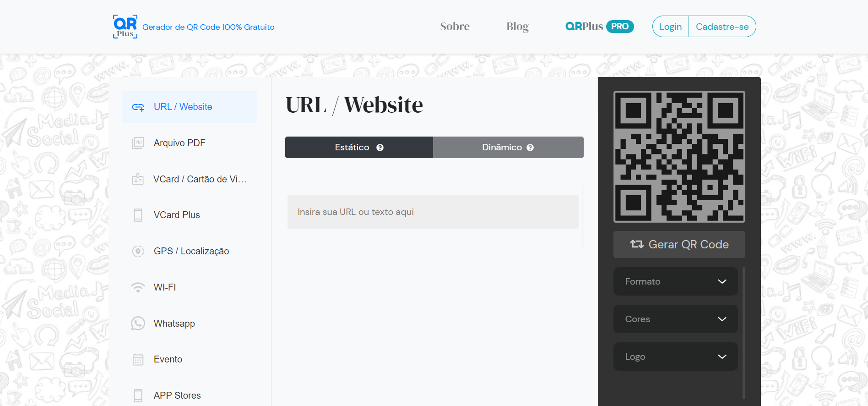Click the Login button
The image size is (868, 406).
[670, 27]
